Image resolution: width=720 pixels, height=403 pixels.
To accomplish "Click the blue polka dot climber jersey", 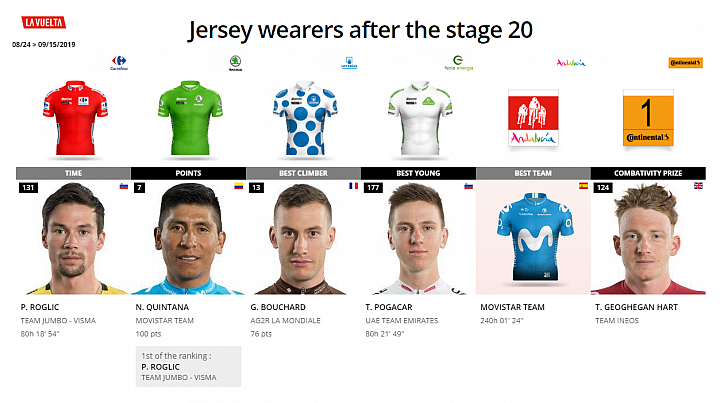I will point(305,118).
